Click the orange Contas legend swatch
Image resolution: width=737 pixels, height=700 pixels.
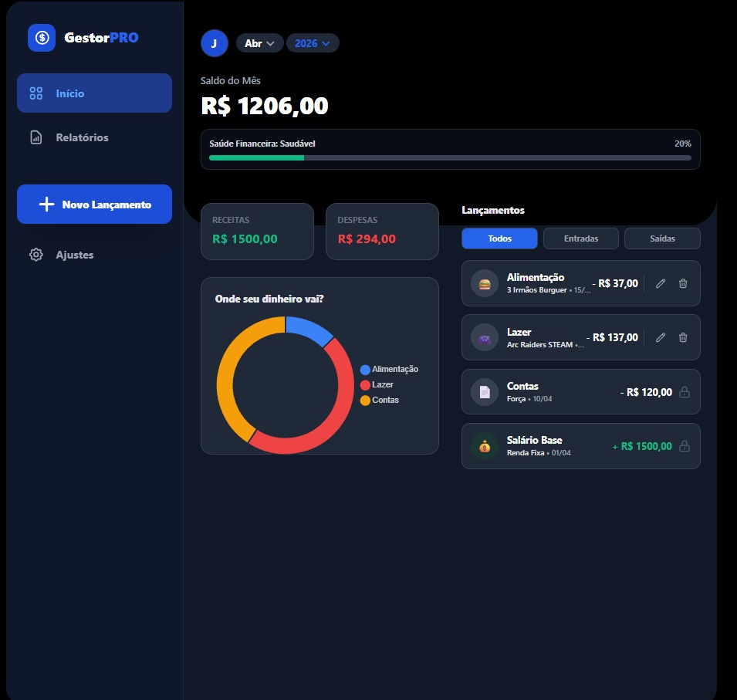365,401
